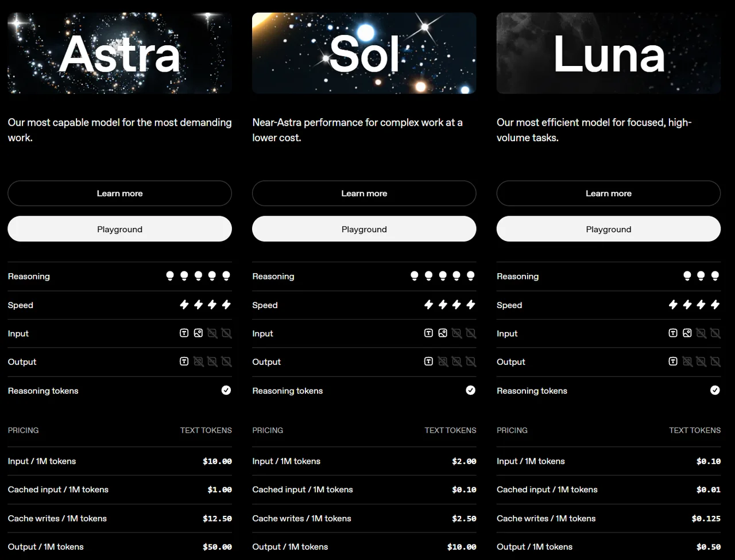735x560 pixels.
Task: Click the text icon in Luna's Output row
Action: (673, 361)
